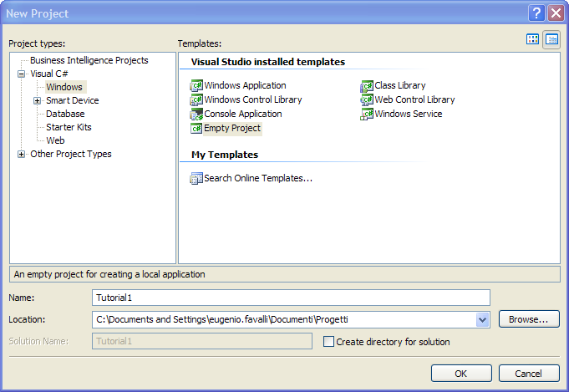Select the Web Control Library template icon
The image size is (569, 392).
point(367,99)
